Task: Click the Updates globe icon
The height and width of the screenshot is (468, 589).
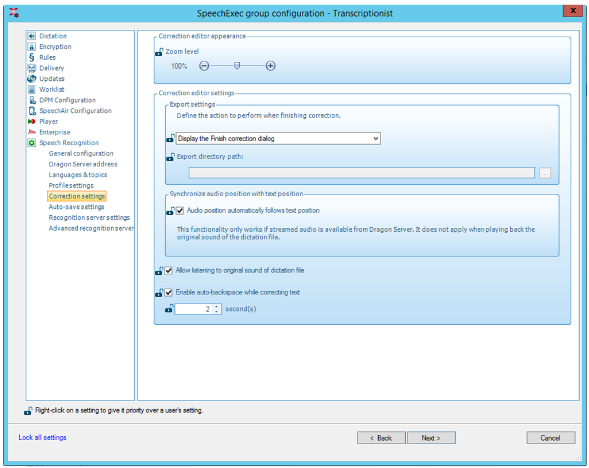Action: tap(32, 79)
